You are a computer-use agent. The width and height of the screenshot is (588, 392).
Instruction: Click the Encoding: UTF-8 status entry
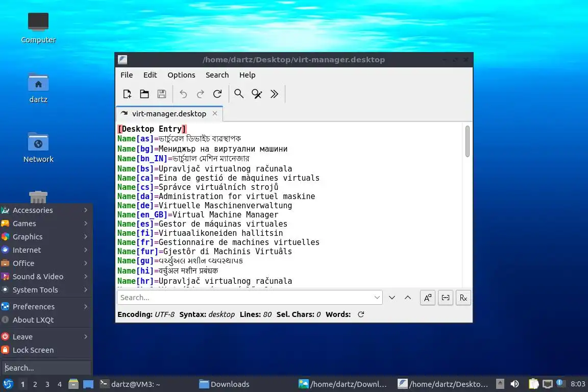tap(146, 314)
